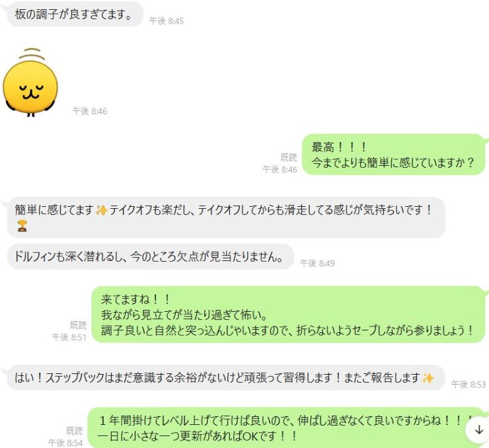Click the line 折らないようセーブしながら参りましょう！
Image resolution: width=489 pixels, height=448 pixels.
pos(385,330)
